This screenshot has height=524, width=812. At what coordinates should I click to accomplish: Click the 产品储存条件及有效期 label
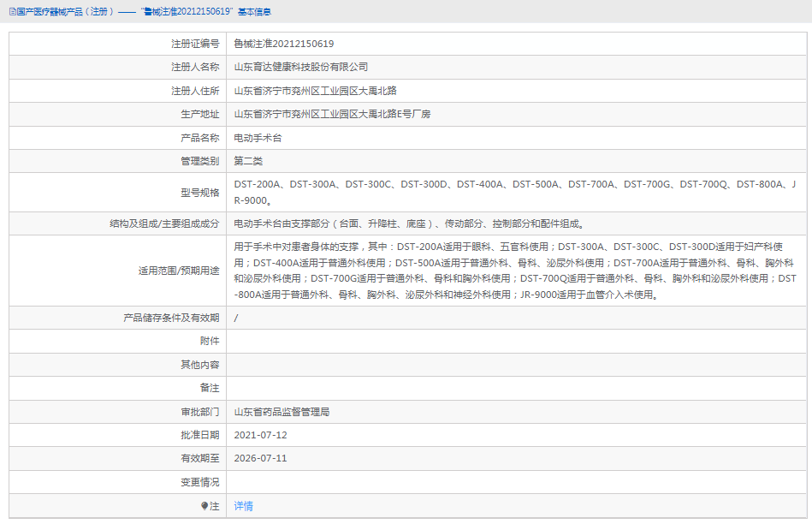click(171, 318)
